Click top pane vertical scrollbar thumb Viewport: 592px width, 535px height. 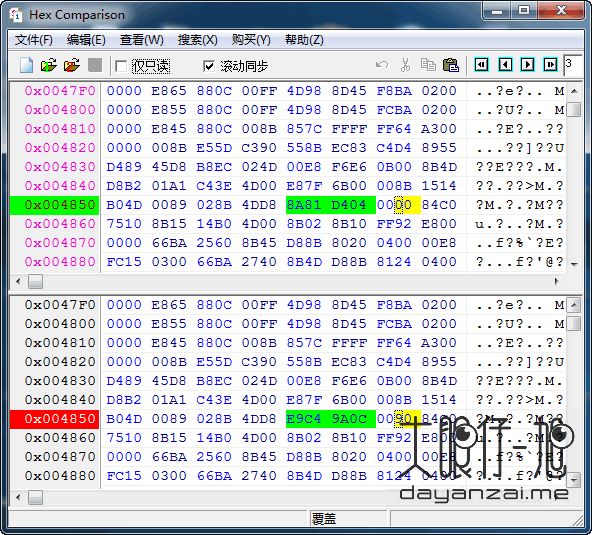pos(574,109)
